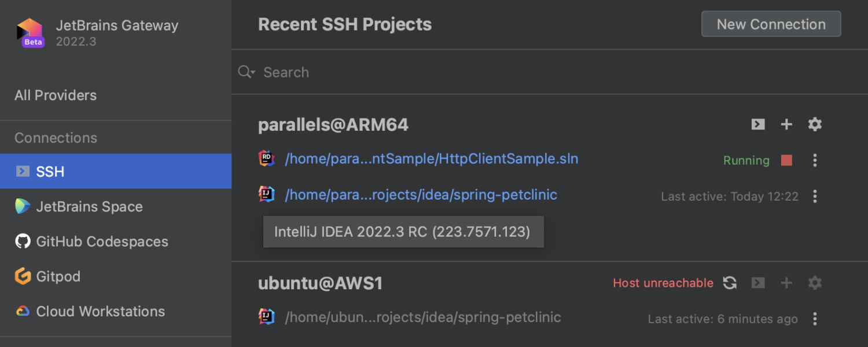Open more options for parallels spring-petclinic
The width and height of the screenshot is (868, 347).
[x=815, y=196]
